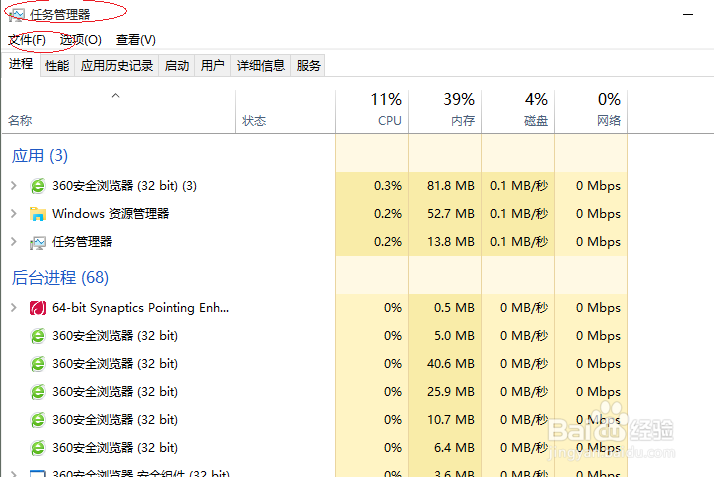Click the icon of 360安全浏览器 row using 40.6 MB
The image size is (714, 477).
pos(38,364)
